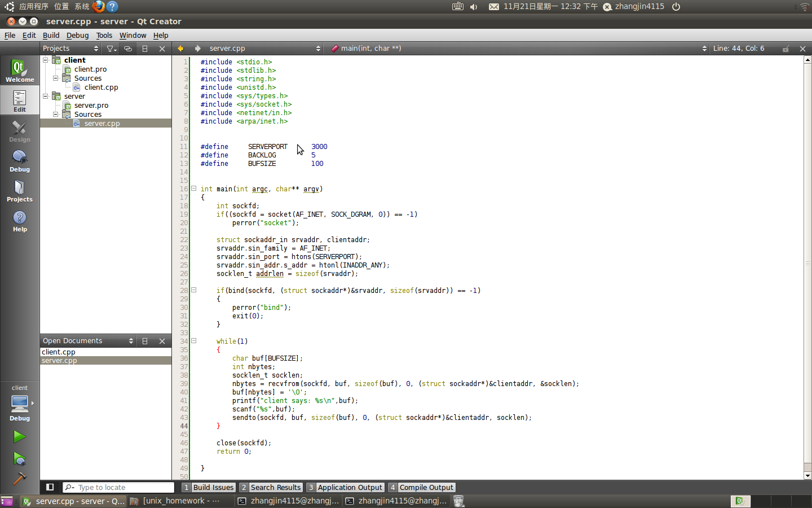Show the Search Results pane
The width and height of the screenshot is (812, 508).
pyautogui.click(x=271, y=487)
